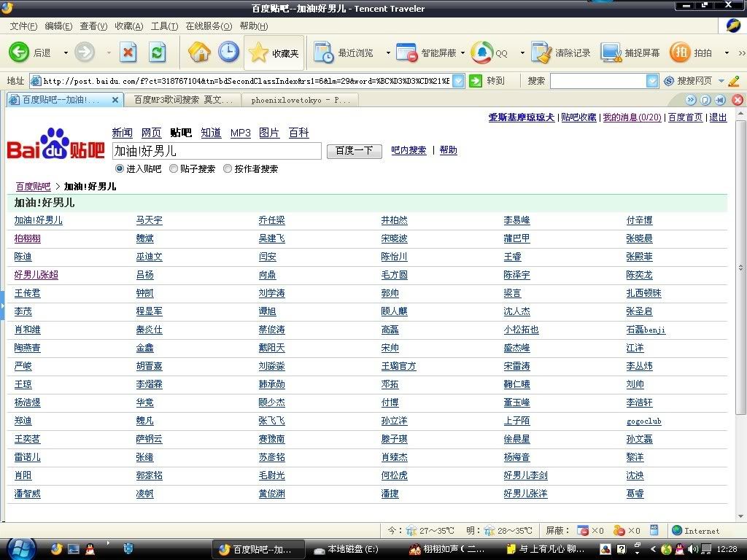Open the 贴吧收藏 link

tap(578, 117)
